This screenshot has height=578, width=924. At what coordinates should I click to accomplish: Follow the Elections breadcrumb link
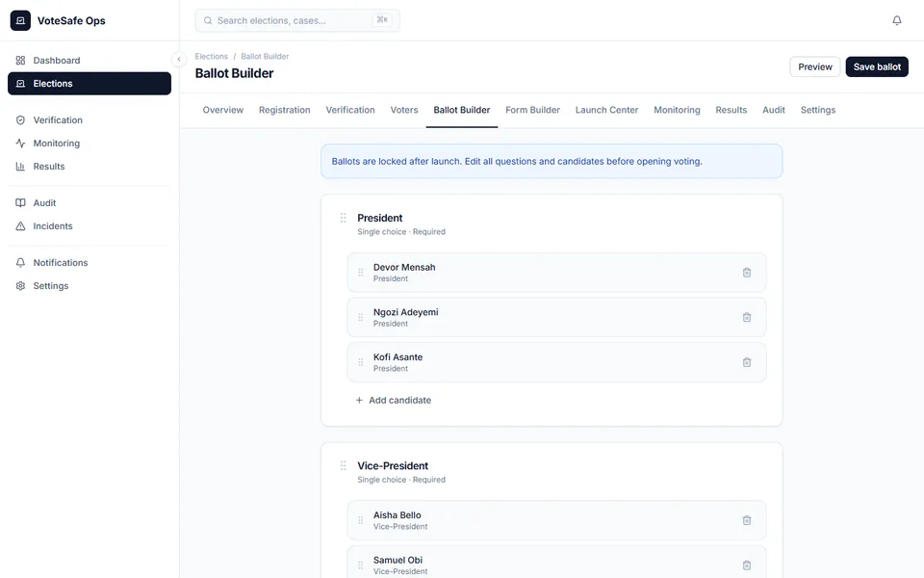coord(211,57)
